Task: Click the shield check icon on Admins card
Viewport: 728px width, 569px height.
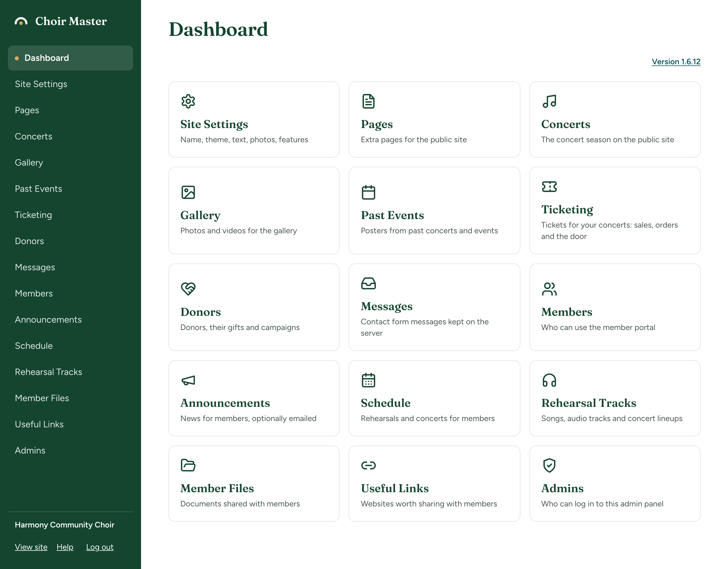Action: (549, 465)
